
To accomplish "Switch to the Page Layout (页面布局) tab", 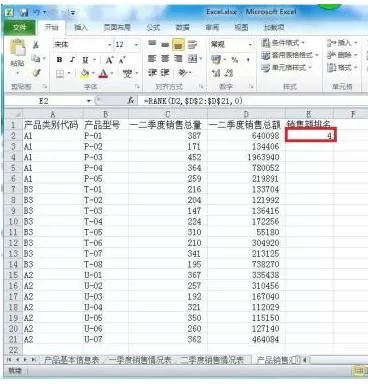I will click(x=117, y=27).
